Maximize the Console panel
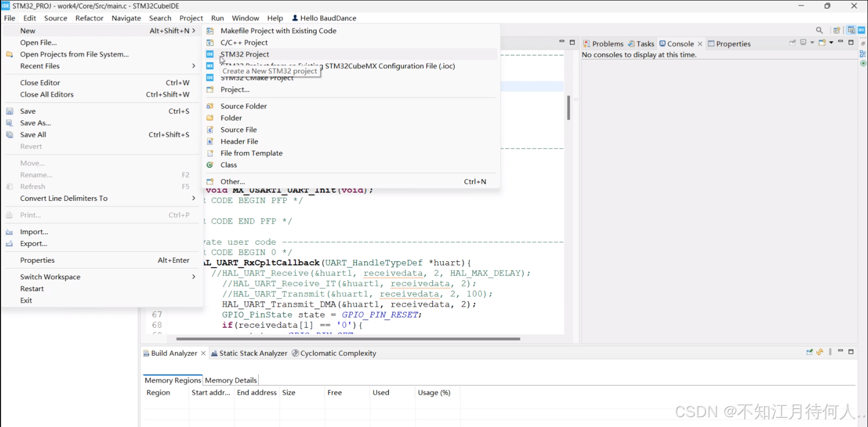Viewport: 868px width, 427px height. 851,42
